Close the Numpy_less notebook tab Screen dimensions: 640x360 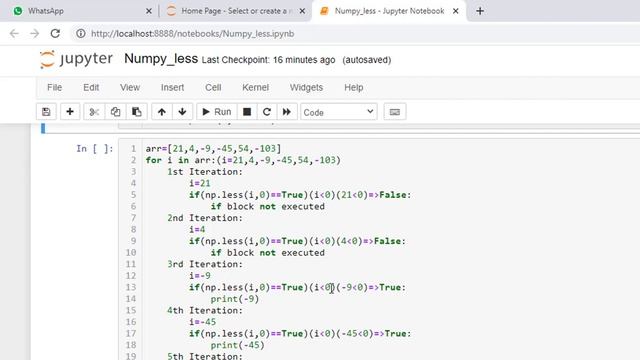pyautogui.click(x=456, y=11)
